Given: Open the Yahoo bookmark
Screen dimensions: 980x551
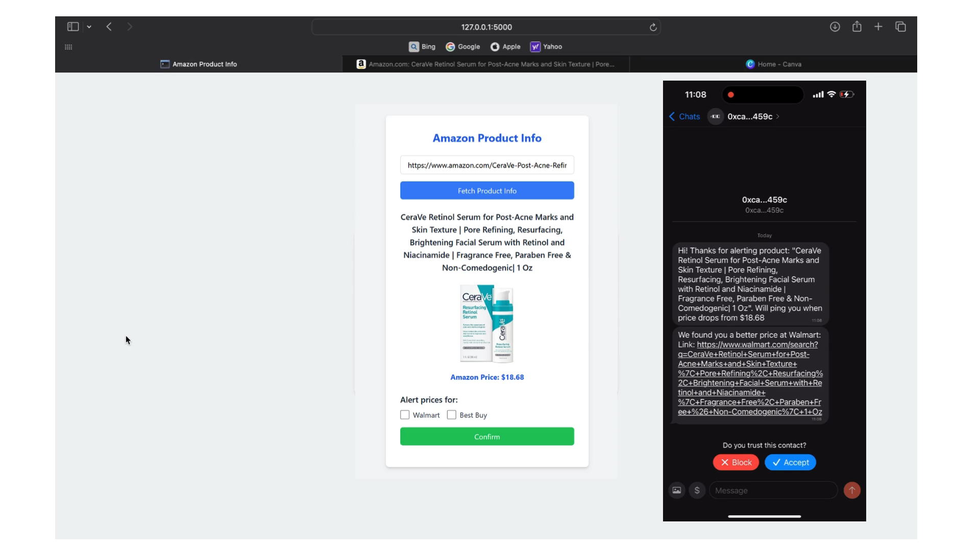Looking at the screenshot, I should point(546,46).
